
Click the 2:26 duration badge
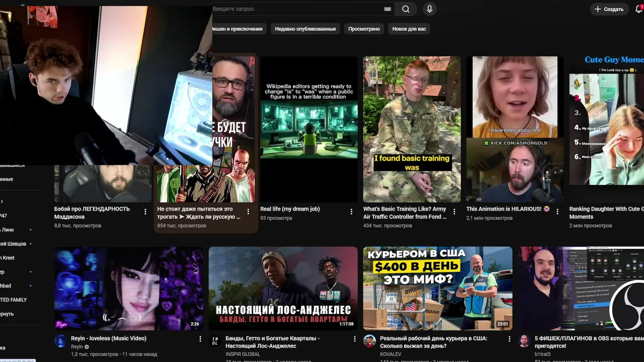[x=195, y=324]
